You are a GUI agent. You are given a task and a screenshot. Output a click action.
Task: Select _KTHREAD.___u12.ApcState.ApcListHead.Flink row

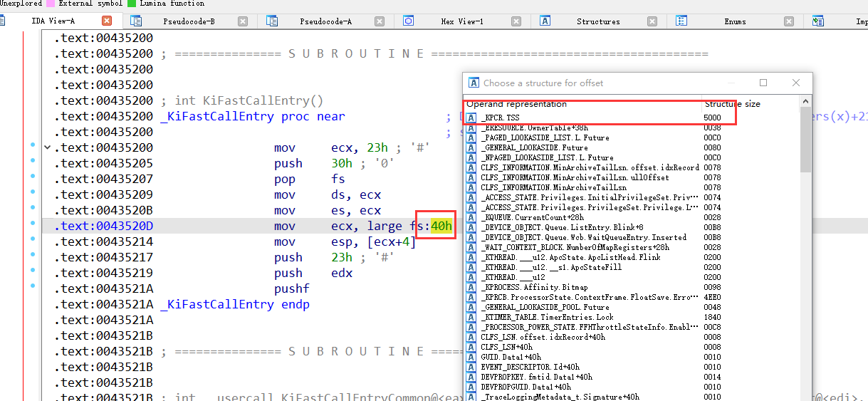pyautogui.click(x=632, y=257)
